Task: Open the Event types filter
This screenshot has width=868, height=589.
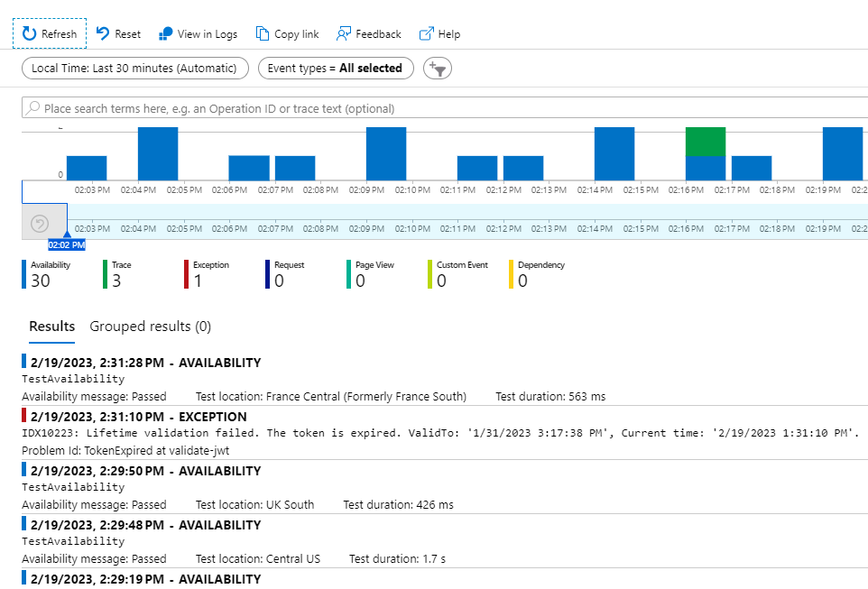Action: 336,68
